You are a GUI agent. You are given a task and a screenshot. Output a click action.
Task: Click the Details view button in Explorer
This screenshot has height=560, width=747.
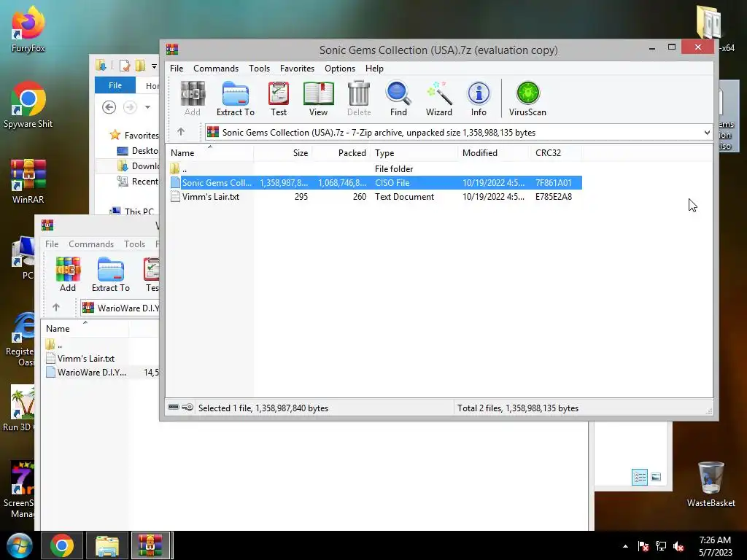tap(639, 477)
